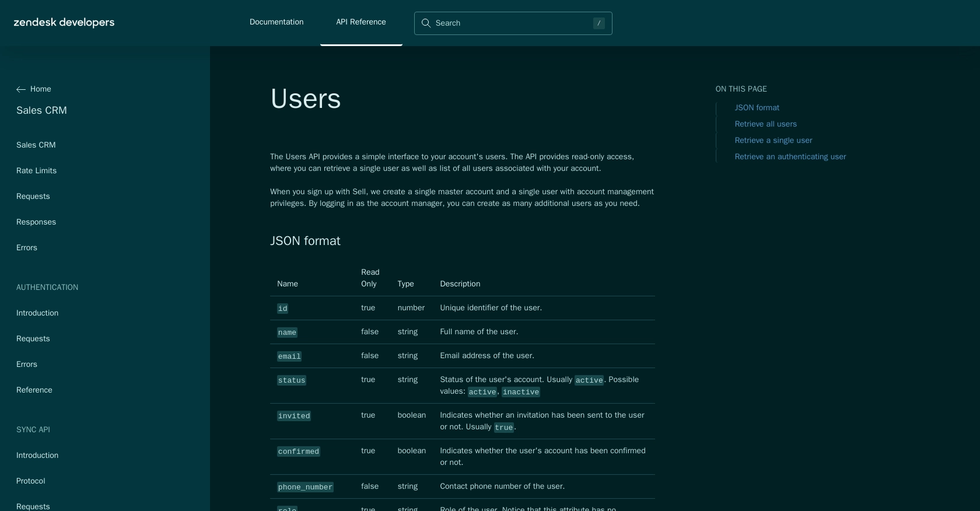980x511 pixels.
Task: Click the 'email' attribute code cell
Action: (289, 356)
